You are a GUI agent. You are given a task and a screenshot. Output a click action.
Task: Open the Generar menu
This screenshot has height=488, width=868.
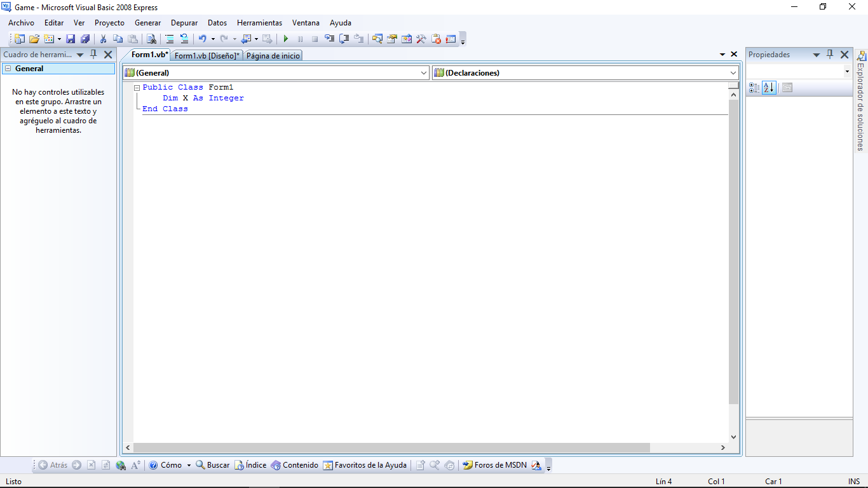point(147,22)
